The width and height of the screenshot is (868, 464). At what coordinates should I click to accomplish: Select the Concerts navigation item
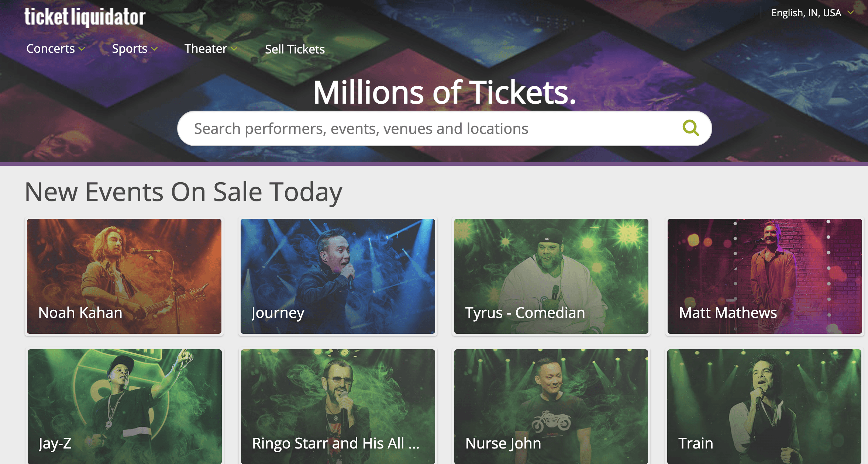51,49
